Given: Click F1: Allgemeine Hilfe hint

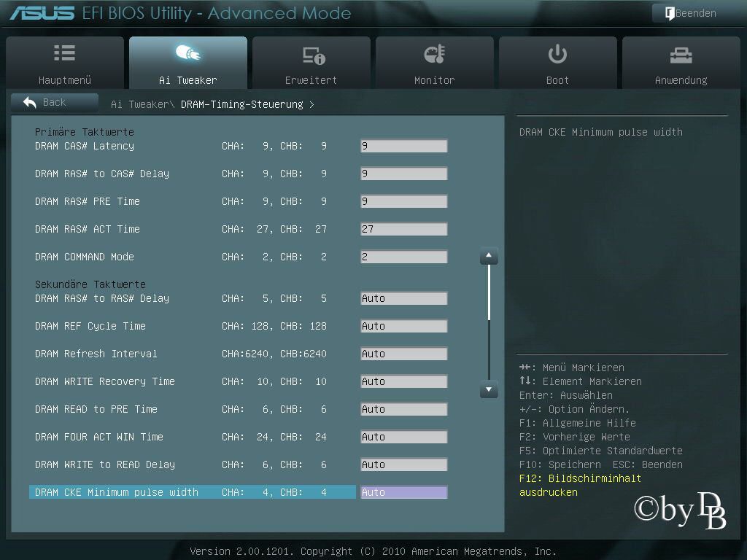Looking at the screenshot, I should pyautogui.click(x=578, y=423).
